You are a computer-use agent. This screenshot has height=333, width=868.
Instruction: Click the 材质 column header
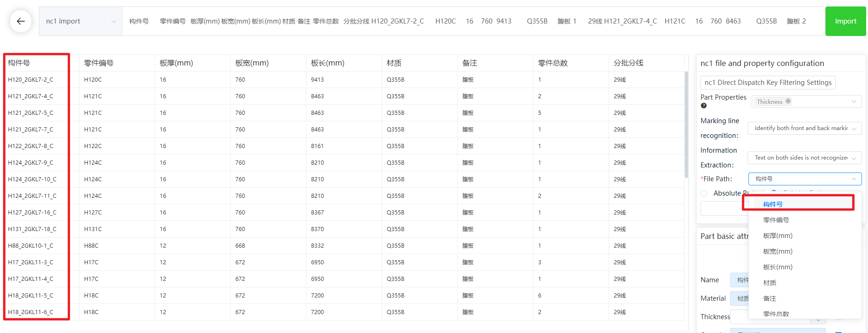(419, 63)
